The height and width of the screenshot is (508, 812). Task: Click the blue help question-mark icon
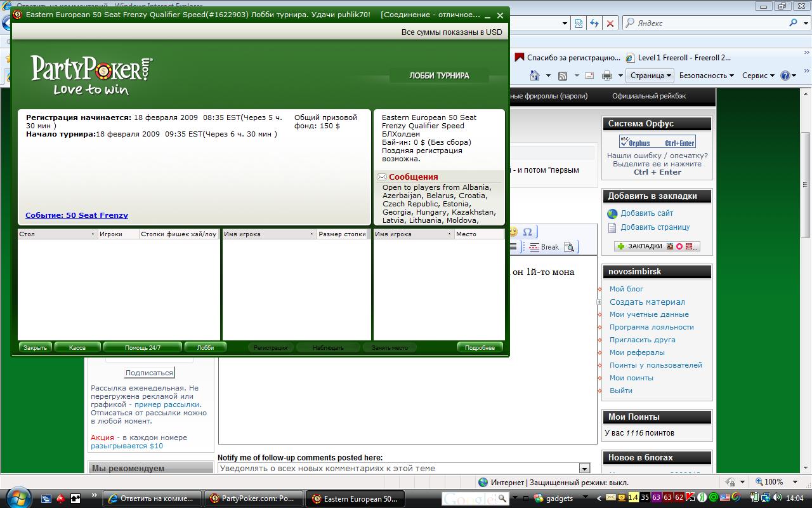pos(785,76)
